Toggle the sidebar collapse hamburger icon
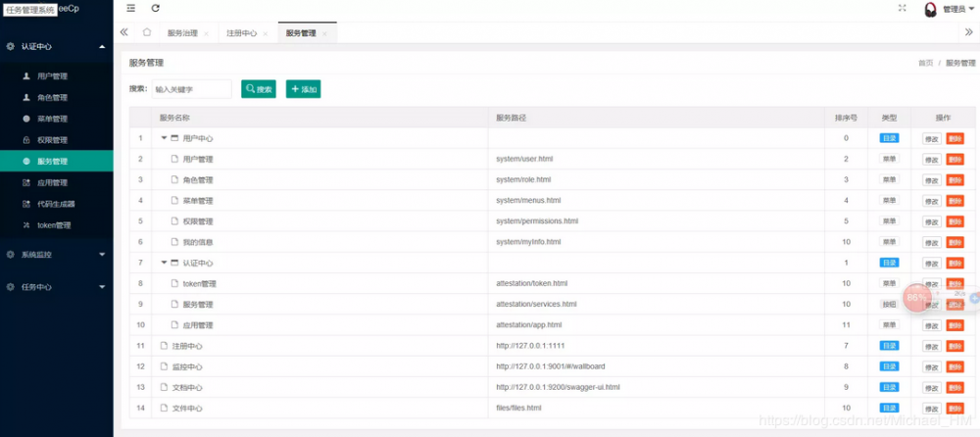The height and width of the screenshot is (437, 980). (130, 8)
